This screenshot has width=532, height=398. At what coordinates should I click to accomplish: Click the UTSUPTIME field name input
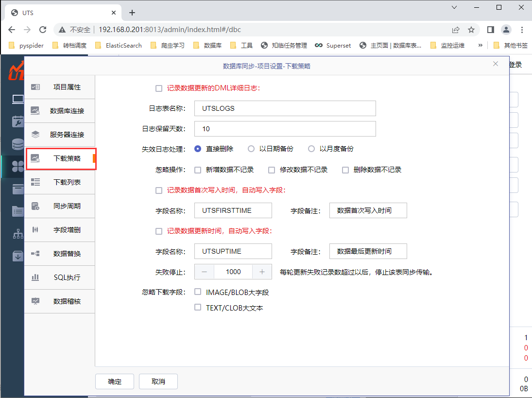click(x=233, y=251)
